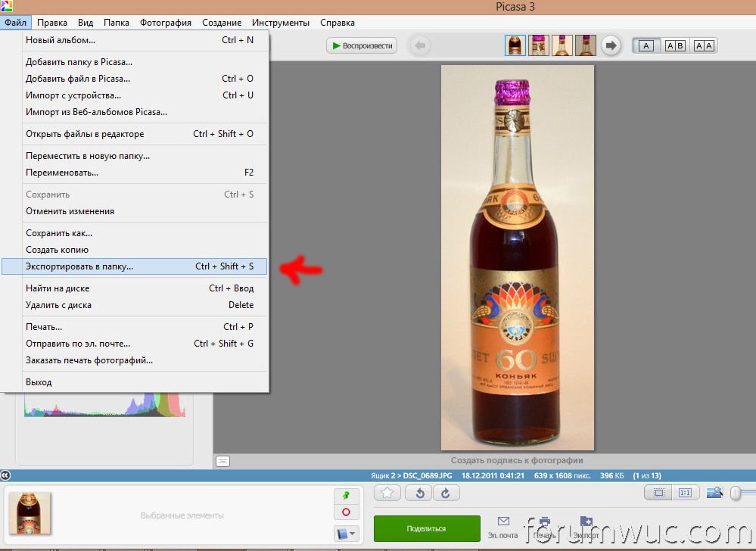Open the Правка menu
The width and height of the screenshot is (756, 551).
pos(52,23)
